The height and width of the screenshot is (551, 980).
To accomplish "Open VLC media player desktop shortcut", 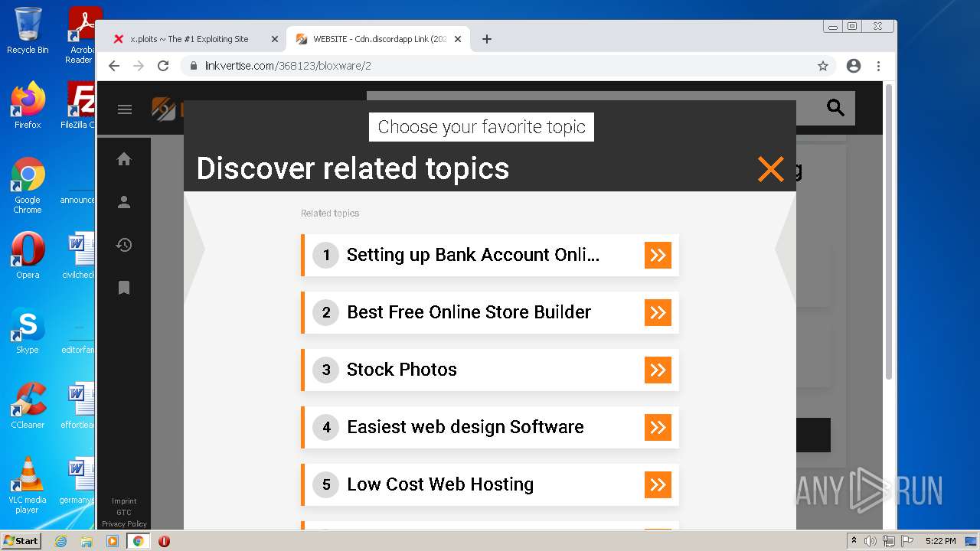I will click(x=28, y=484).
